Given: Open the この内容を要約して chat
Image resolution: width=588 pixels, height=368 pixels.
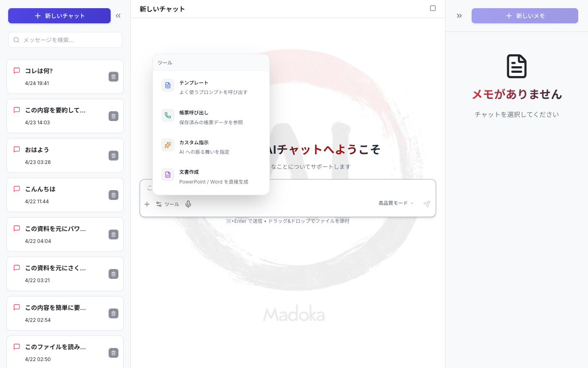Looking at the screenshot, I should coord(65,116).
